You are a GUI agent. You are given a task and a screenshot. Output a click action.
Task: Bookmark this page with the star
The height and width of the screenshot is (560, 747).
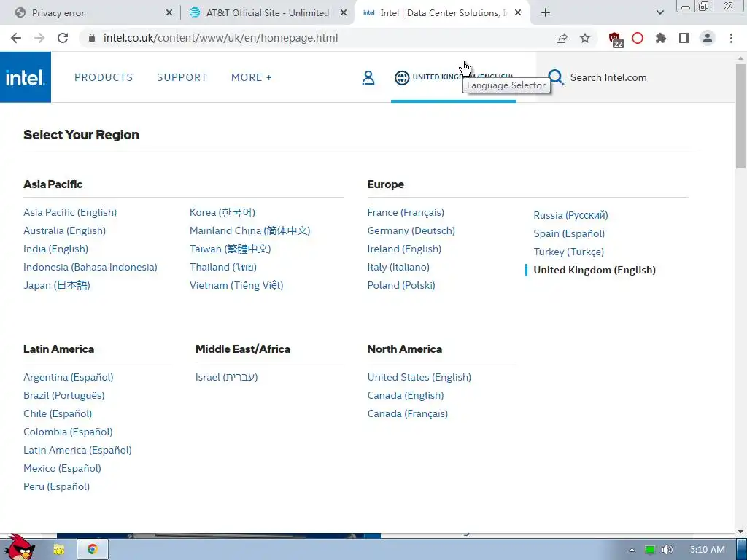click(585, 38)
